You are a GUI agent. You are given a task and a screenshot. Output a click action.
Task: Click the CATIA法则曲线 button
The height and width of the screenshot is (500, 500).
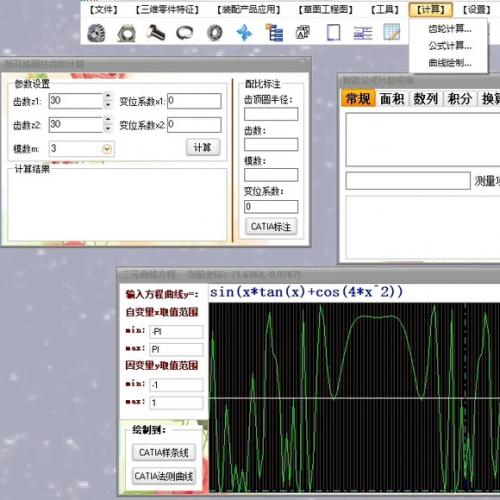[164, 476]
